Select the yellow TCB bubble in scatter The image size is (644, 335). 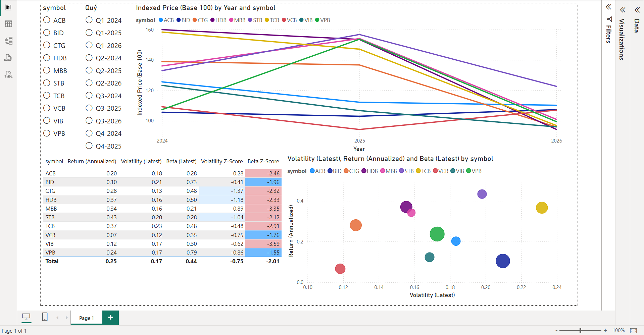point(542,208)
